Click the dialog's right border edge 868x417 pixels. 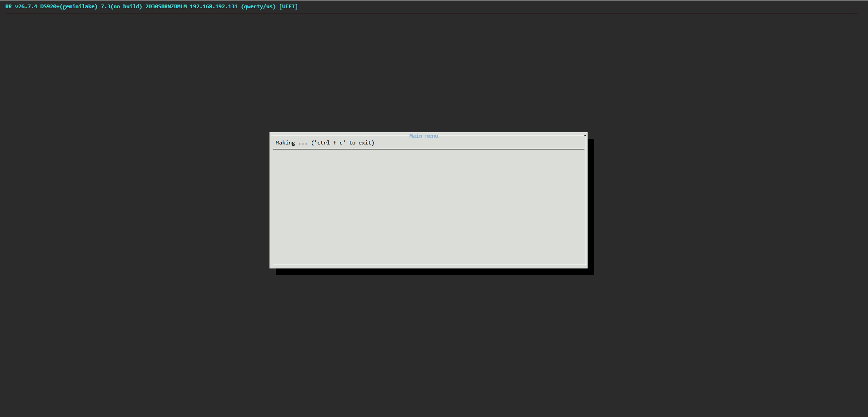[x=586, y=200]
